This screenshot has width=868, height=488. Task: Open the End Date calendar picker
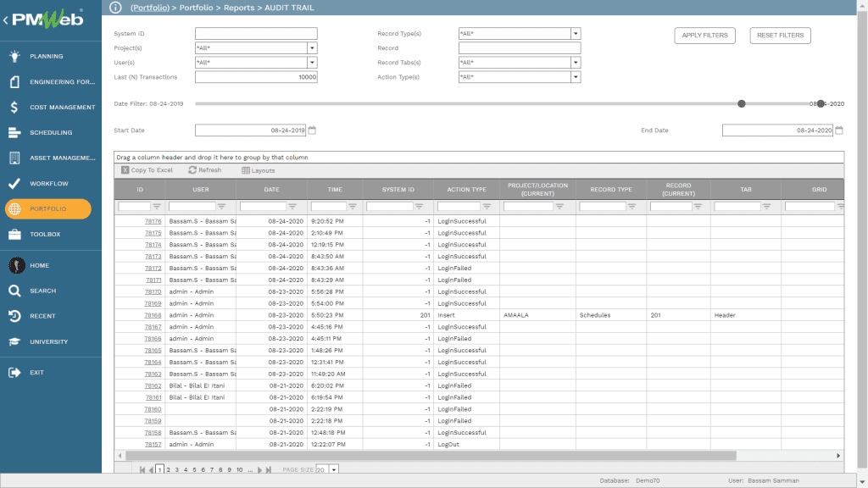tap(839, 130)
